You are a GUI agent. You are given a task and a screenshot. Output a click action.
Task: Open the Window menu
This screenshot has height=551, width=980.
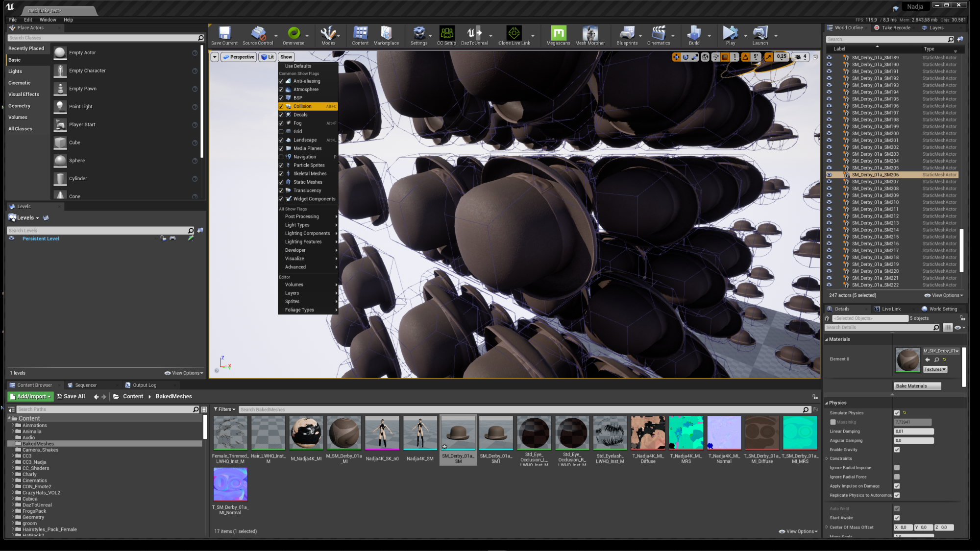click(48, 20)
